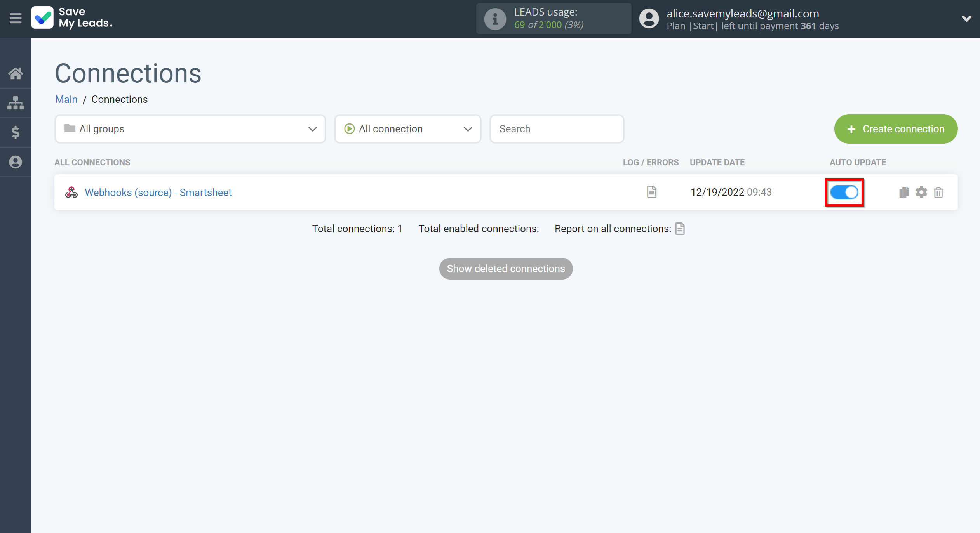Toggle the All connection status filter

point(408,128)
